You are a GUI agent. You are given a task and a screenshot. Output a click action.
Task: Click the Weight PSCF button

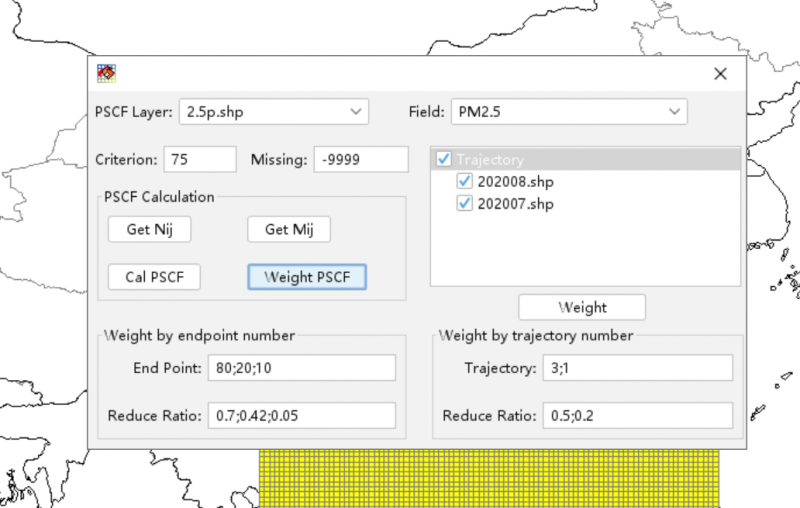[x=307, y=277]
